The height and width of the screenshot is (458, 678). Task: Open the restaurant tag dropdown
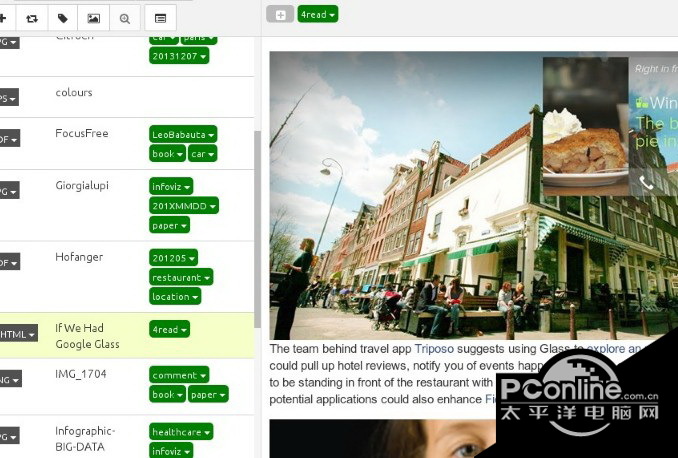click(x=181, y=277)
